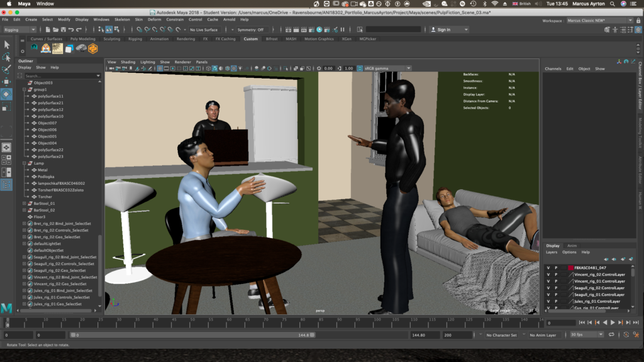Image resolution: width=644 pixels, height=362 pixels.
Task: Switch to the Poly Modeling shelf tab
Action: coord(82,39)
